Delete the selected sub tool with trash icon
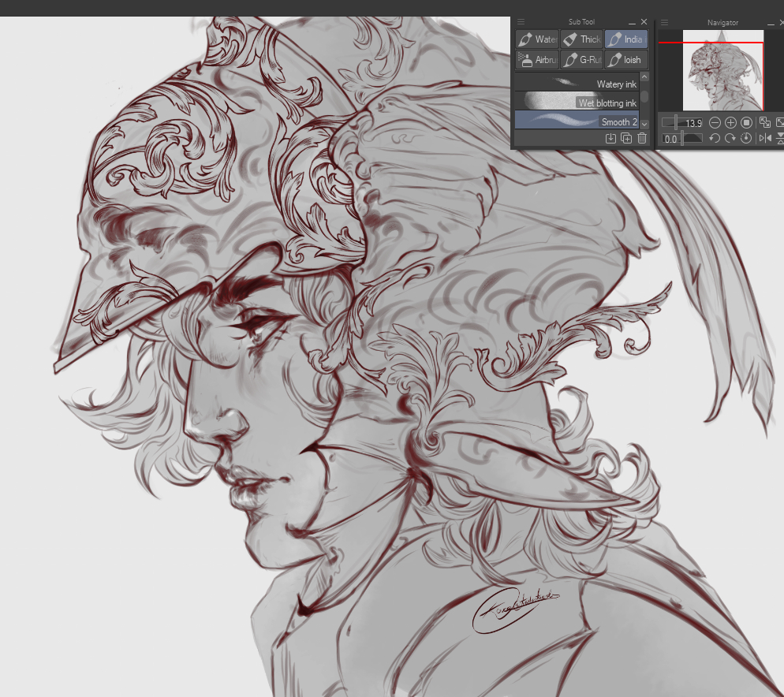The height and width of the screenshot is (697, 784). 642,139
